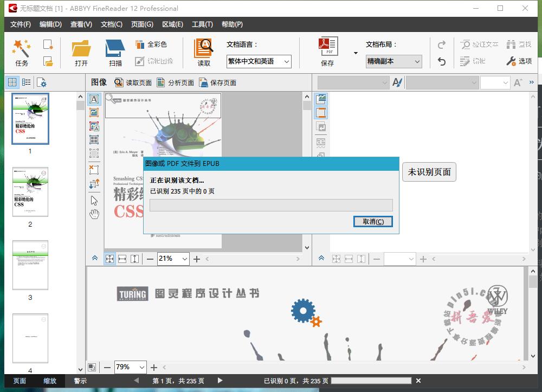Select the draw table area tool
542x392 pixels.
pos(94,140)
